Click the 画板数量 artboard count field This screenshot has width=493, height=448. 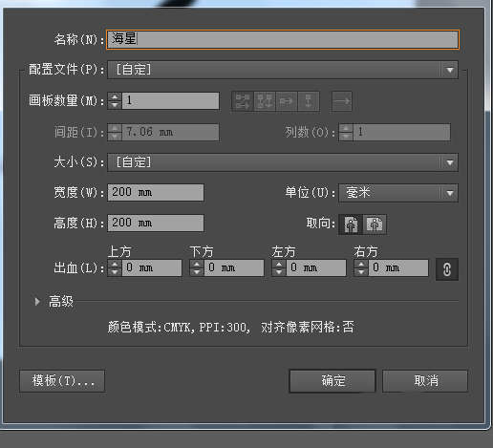[171, 101]
